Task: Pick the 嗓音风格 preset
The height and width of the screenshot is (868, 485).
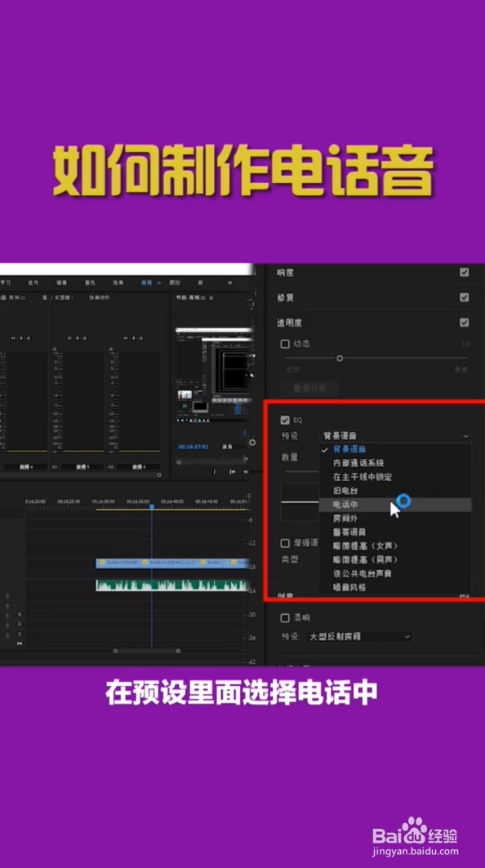Action: coord(394,587)
